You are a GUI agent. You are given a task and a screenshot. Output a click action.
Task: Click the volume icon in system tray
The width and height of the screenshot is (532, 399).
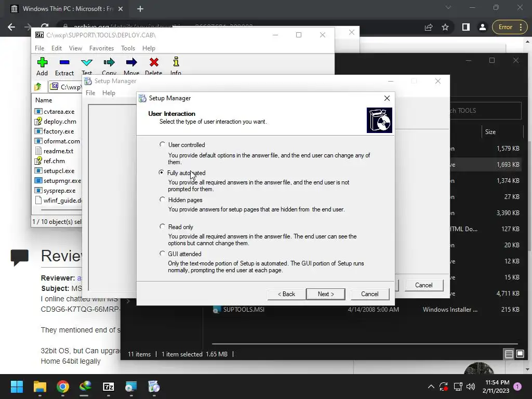pyautogui.click(x=471, y=387)
